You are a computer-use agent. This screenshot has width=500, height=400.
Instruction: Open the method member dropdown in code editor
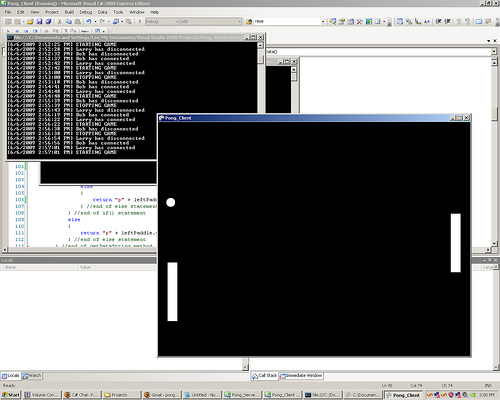[494, 51]
